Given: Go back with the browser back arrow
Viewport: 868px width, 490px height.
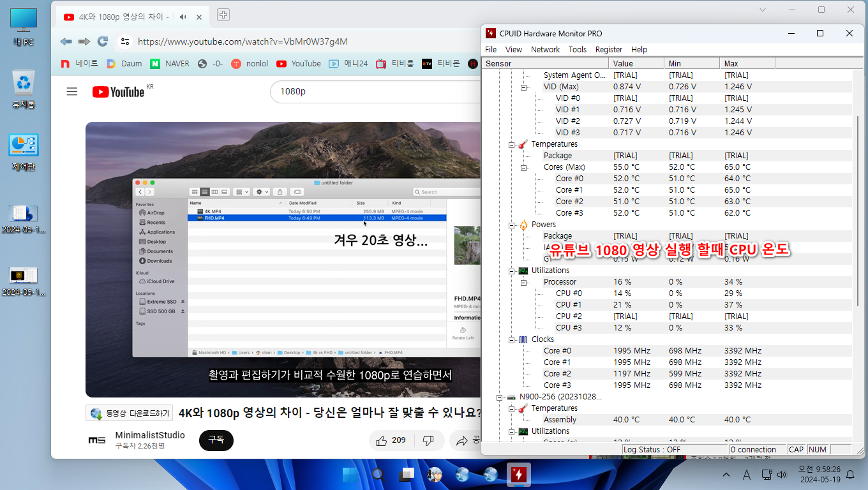Looking at the screenshot, I should pyautogui.click(x=66, y=41).
